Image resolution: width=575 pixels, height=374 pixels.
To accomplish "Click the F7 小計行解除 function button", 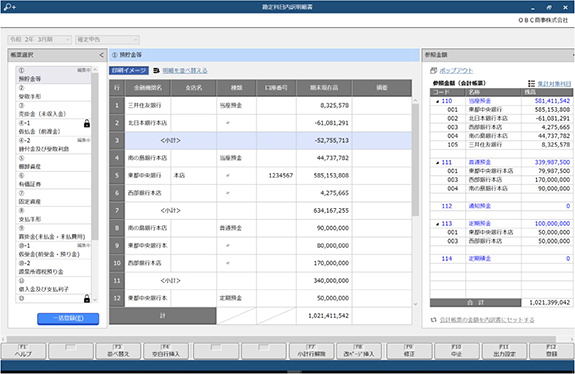I will [311, 351].
